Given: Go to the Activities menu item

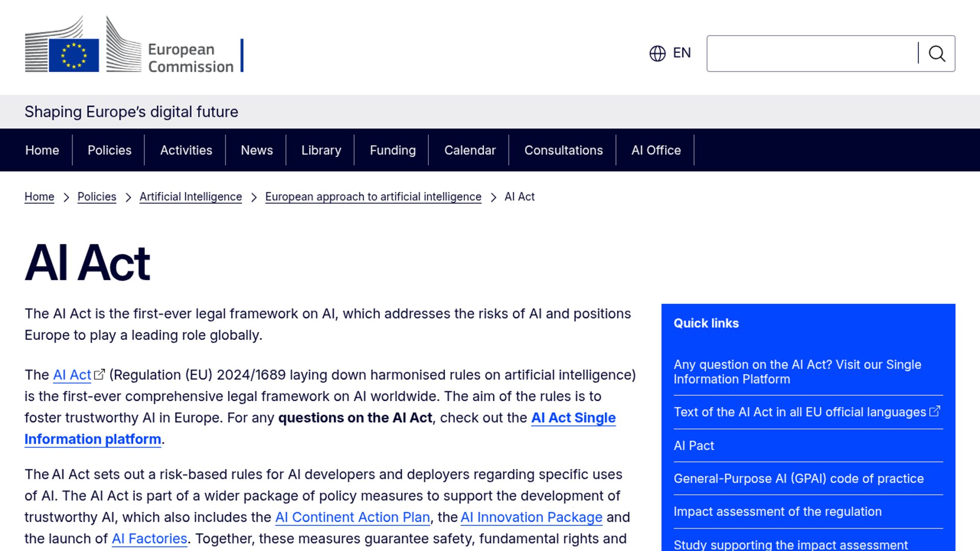Looking at the screenshot, I should point(186,150).
